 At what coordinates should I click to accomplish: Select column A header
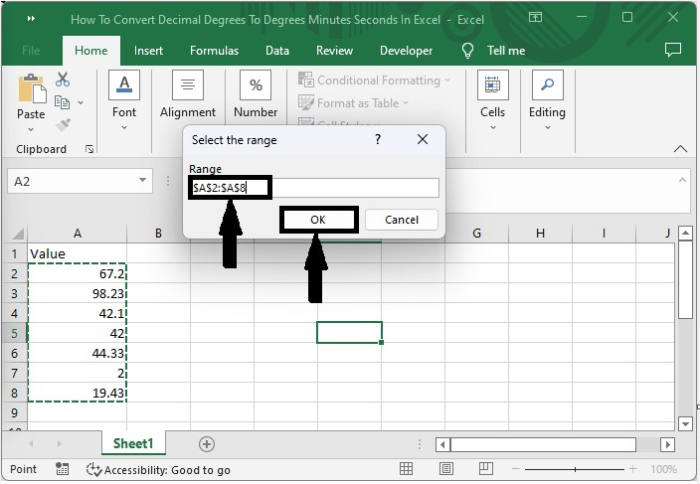click(x=77, y=233)
